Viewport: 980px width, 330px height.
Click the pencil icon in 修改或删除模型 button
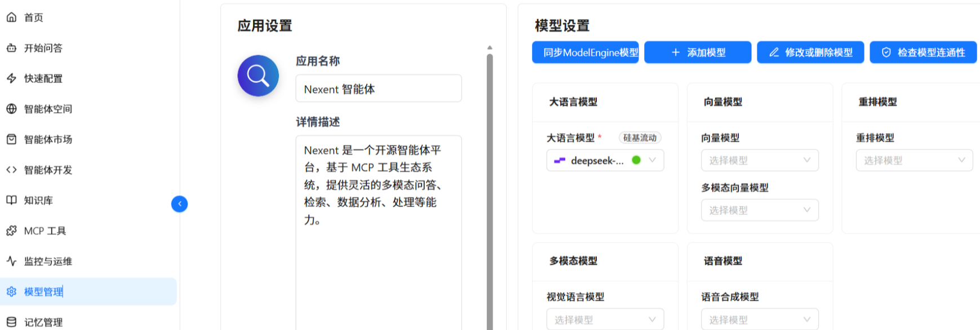tap(774, 52)
